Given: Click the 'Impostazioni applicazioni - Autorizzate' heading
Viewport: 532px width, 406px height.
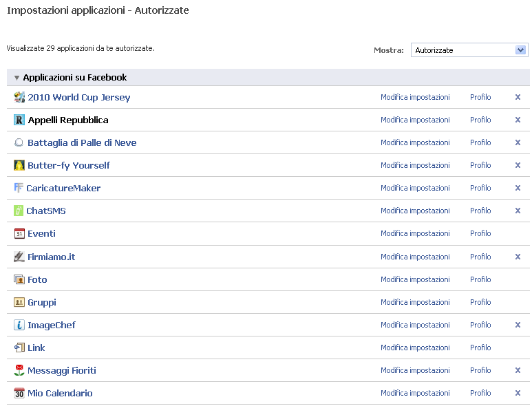Looking at the screenshot, I should pos(98,10).
